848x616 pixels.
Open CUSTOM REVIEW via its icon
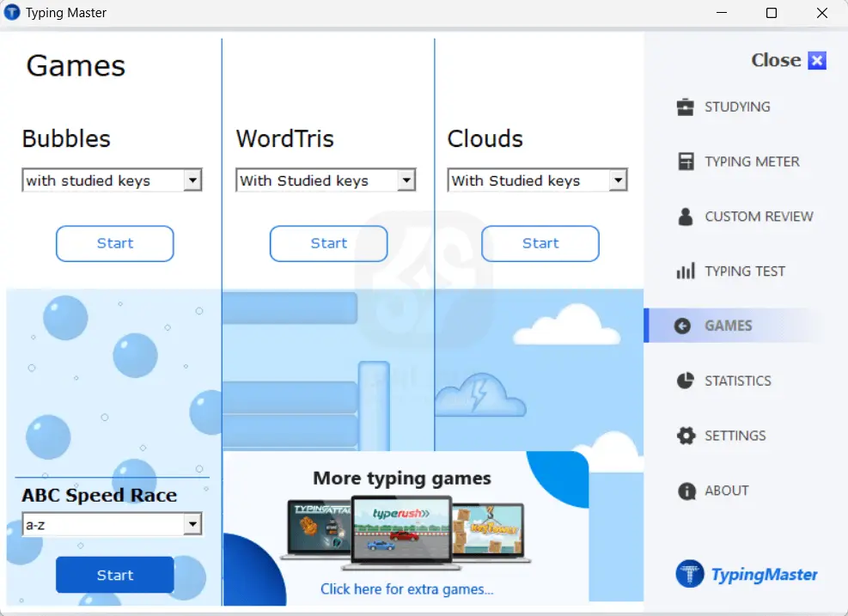click(x=685, y=217)
